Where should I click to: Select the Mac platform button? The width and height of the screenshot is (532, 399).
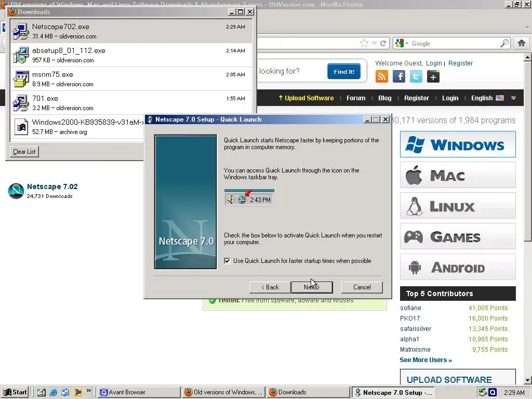coord(458,175)
